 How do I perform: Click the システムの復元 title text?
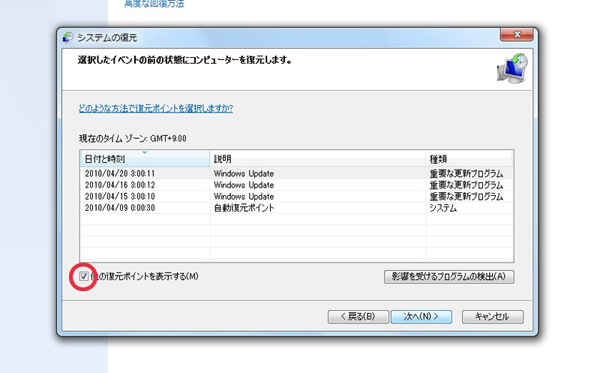coord(107,37)
